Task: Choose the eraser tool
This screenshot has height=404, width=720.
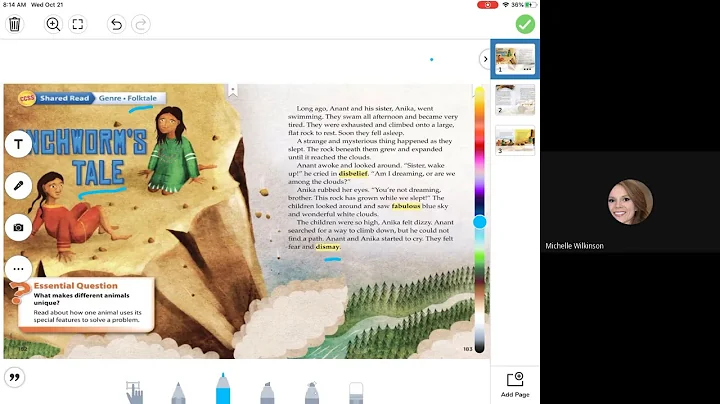Action: [x=356, y=393]
